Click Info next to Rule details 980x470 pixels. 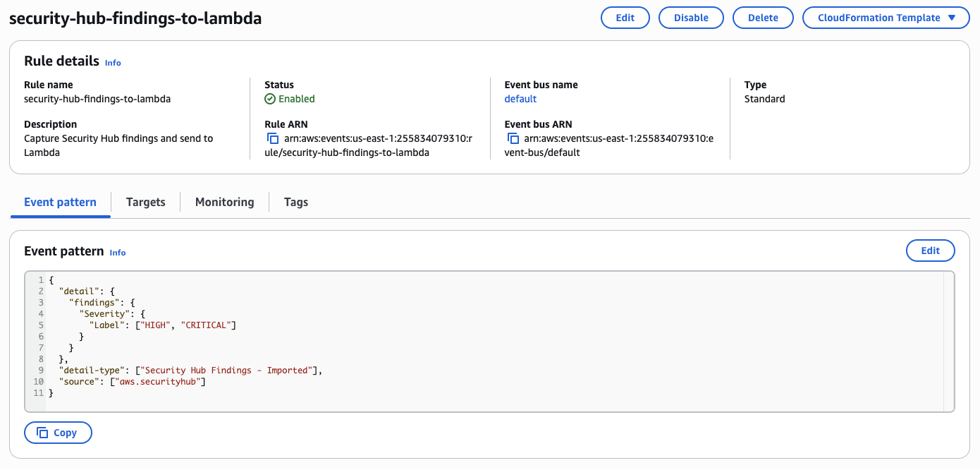113,63
